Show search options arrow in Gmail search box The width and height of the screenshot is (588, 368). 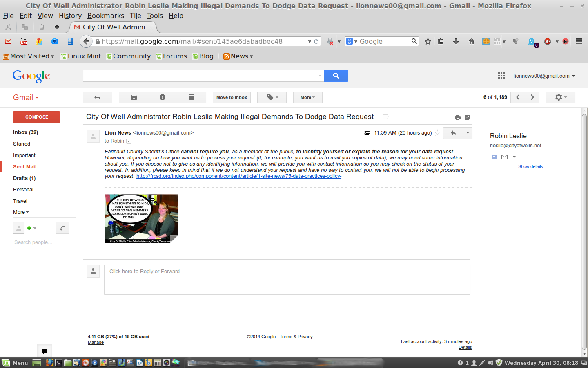[x=320, y=76]
